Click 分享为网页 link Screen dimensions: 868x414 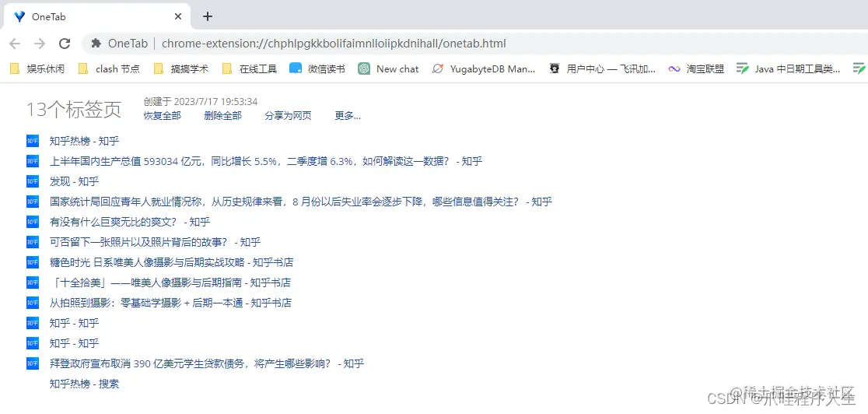point(288,116)
